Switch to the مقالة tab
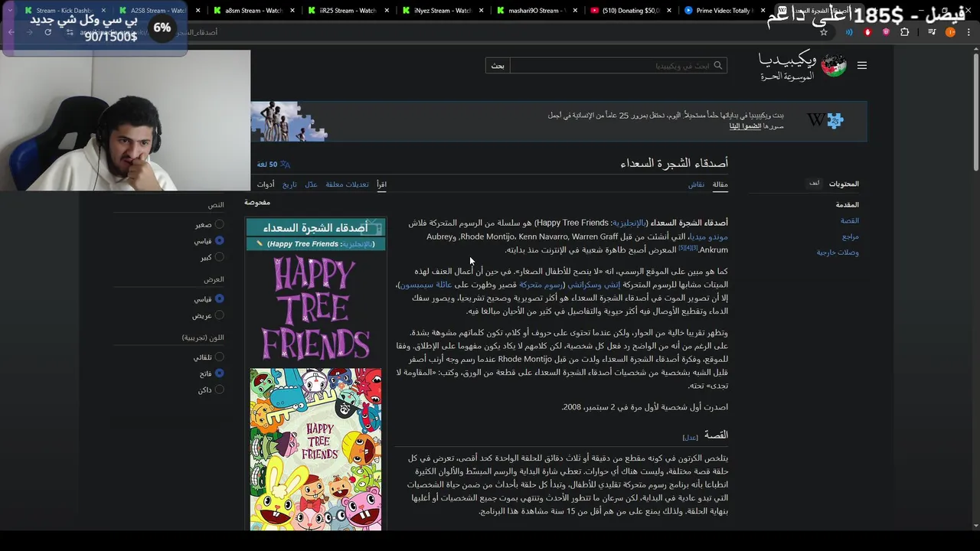Screen dimensions: 980x551 pos(720,184)
